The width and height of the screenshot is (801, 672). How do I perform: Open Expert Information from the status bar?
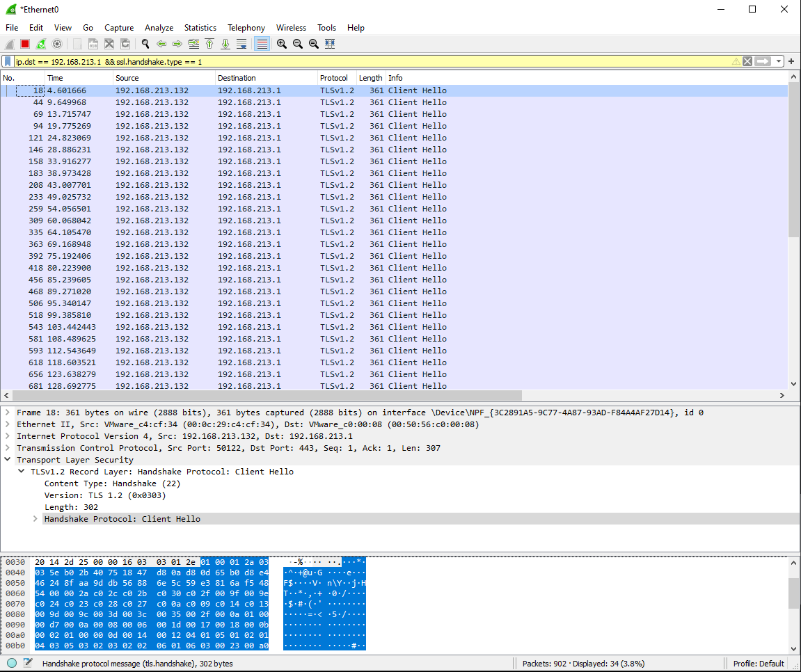11,663
